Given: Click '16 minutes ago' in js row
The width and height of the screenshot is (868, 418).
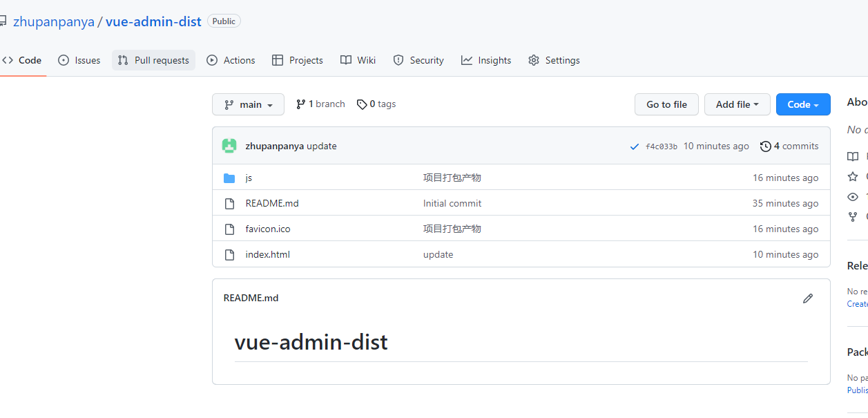Looking at the screenshot, I should [x=785, y=178].
